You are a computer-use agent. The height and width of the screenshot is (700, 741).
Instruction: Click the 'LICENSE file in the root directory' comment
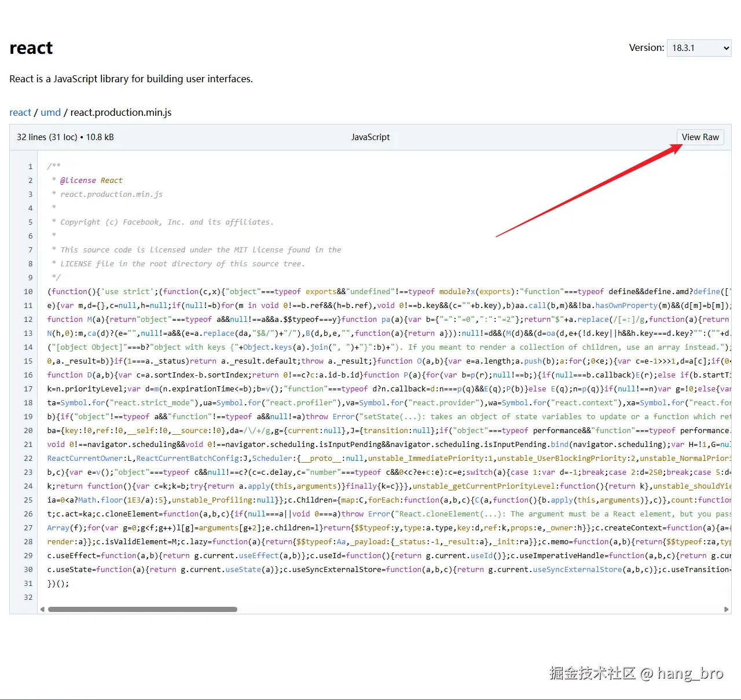[x=178, y=264]
